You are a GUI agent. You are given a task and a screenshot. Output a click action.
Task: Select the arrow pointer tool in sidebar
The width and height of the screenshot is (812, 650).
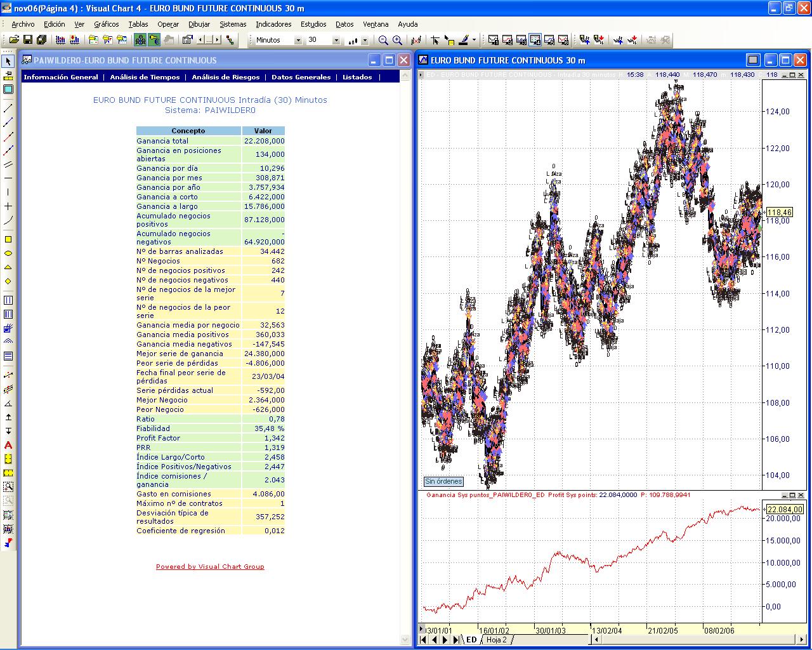point(8,62)
